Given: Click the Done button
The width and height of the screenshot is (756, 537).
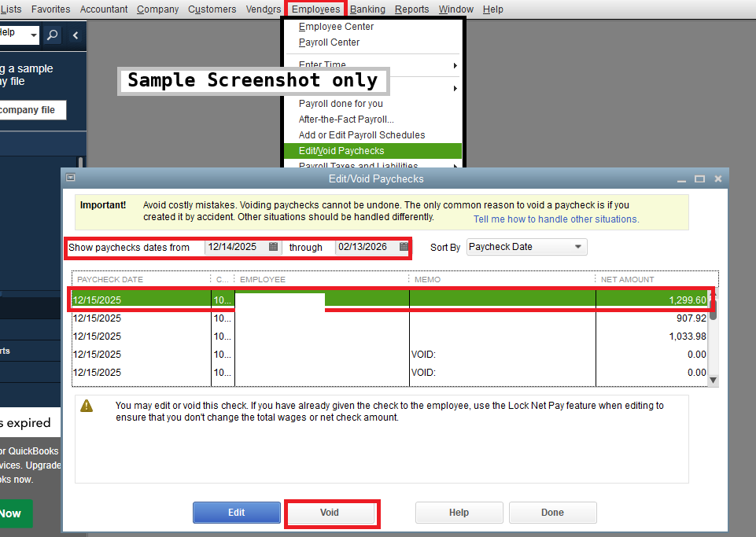Looking at the screenshot, I should tap(552, 513).
